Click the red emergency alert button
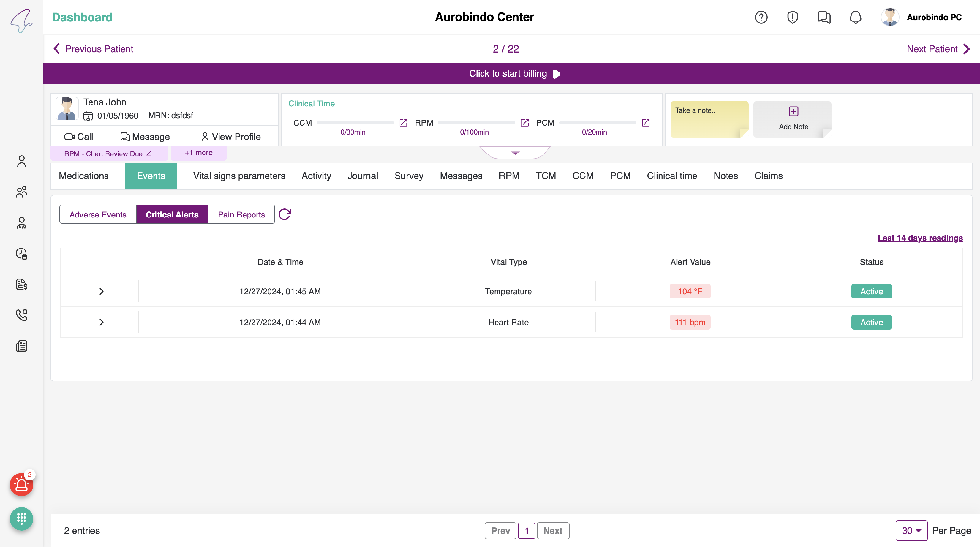Viewport: 980px width, 547px height. (x=21, y=485)
